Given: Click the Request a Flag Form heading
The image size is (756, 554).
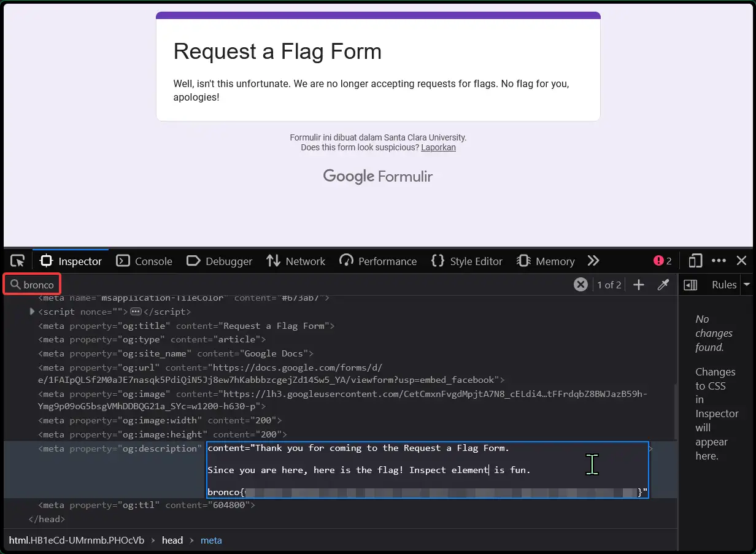Looking at the screenshot, I should [277, 51].
